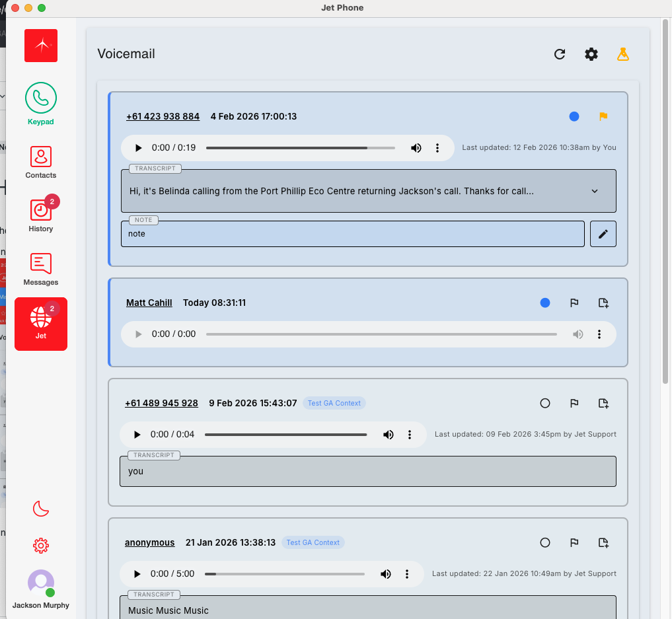The height and width of the screenshot is (619, 672).
Task: Add a note to Matt Cahill voicemail
Action: tap(603, 303)
